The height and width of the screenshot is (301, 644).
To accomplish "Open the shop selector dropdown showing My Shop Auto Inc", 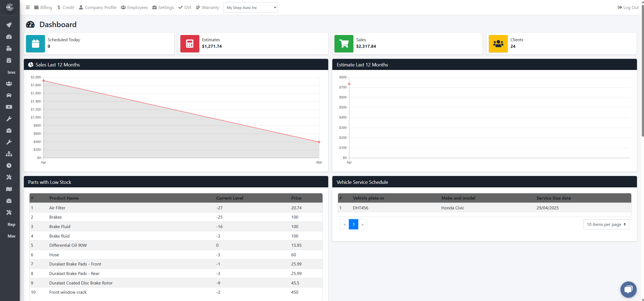I will [x=250, y=7].
